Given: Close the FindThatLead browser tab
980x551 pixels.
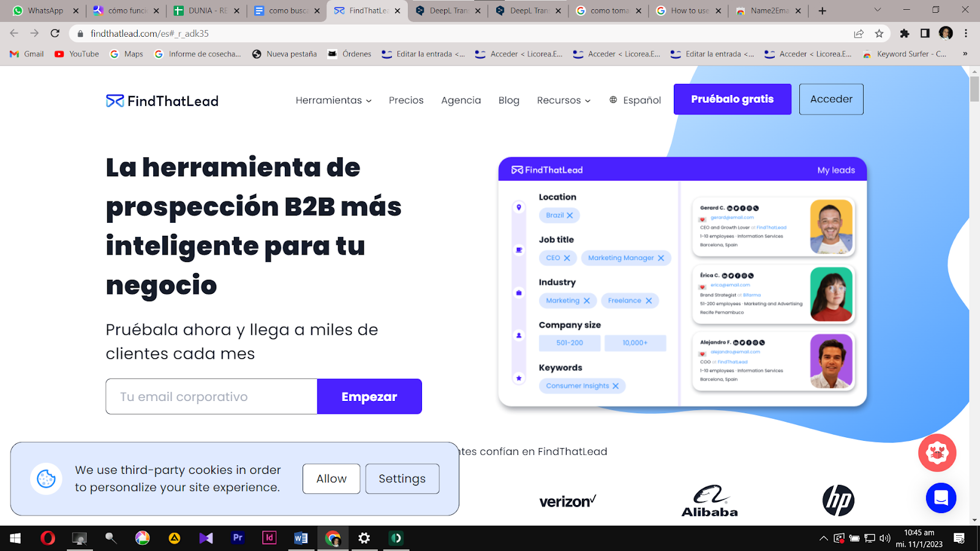Looking at the screenshot, I should pyautogui.click(x=398, y=10).
